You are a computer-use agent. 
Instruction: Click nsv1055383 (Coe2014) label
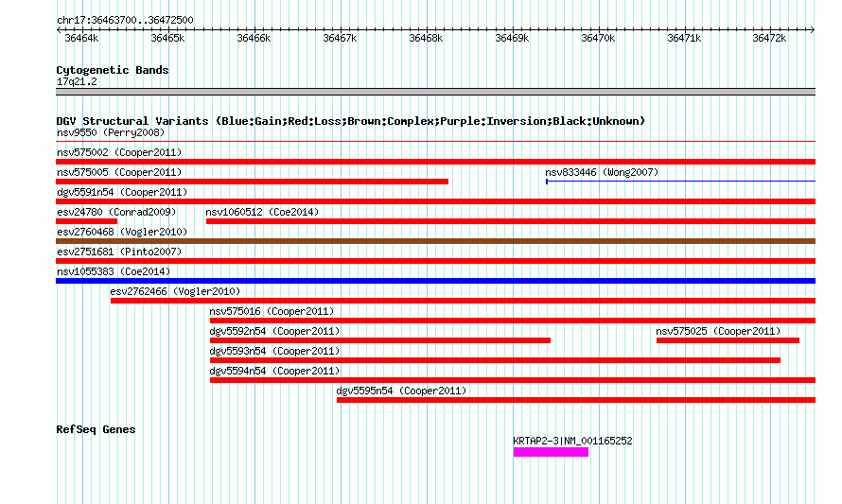pyautogui.click(x=114, y=271)
